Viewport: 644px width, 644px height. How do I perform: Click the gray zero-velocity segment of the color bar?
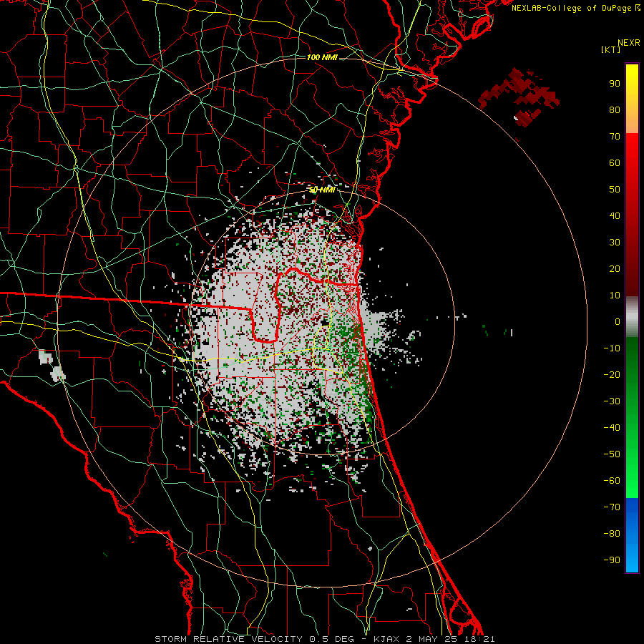click(632, 316)
